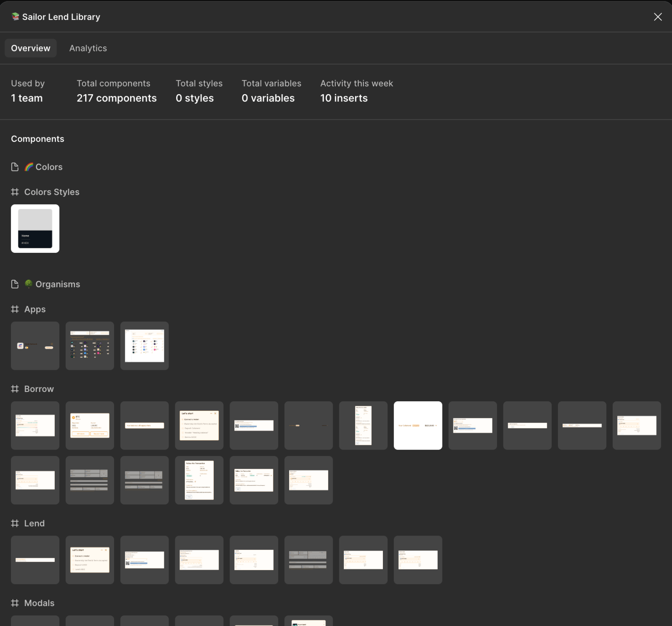Click the page icon beside Colors
This screenshot has width=672, height=626.
click(15, 167)
